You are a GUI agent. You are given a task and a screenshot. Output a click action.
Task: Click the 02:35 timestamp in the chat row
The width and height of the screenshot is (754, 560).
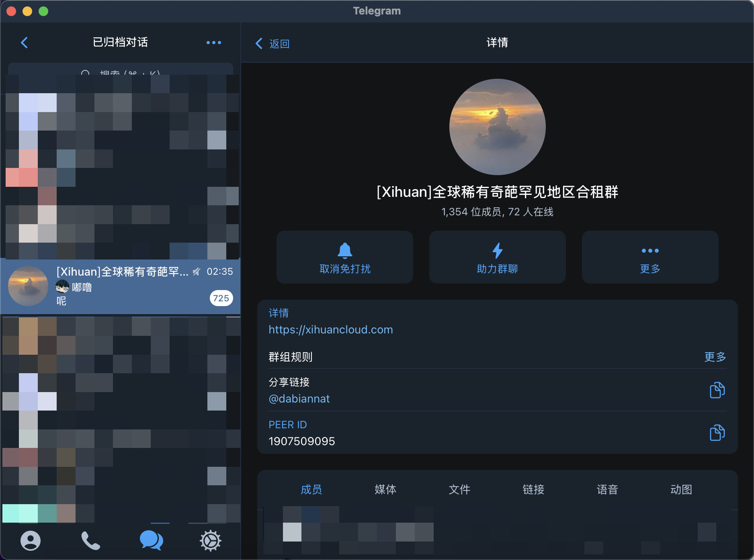(x=220, y=272)
